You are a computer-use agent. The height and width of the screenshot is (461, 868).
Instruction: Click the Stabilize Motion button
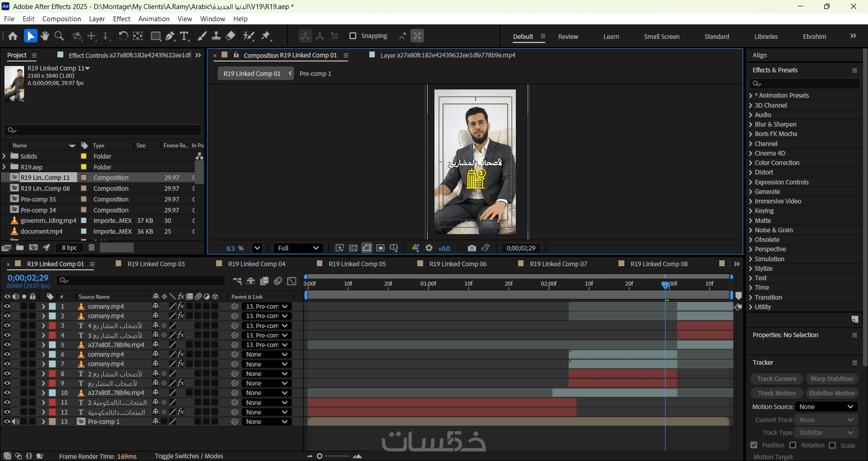(832, 393)
